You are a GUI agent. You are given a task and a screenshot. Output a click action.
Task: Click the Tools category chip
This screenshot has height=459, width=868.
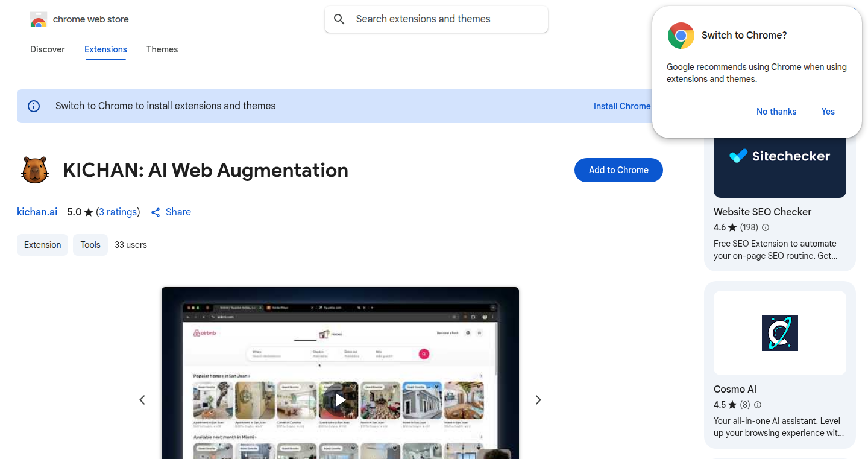coord(90,245)
